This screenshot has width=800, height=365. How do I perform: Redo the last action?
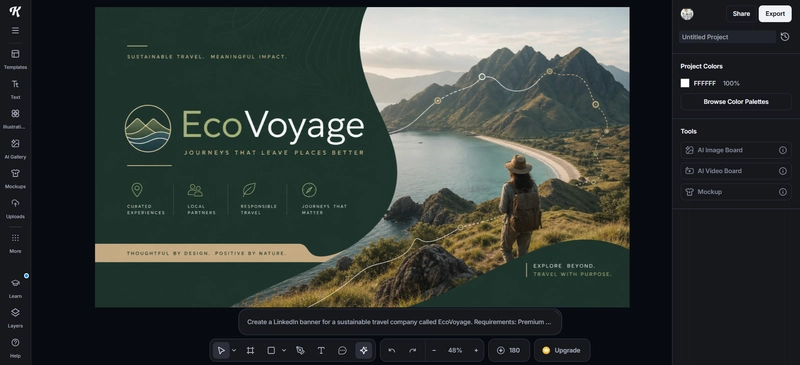413,350
